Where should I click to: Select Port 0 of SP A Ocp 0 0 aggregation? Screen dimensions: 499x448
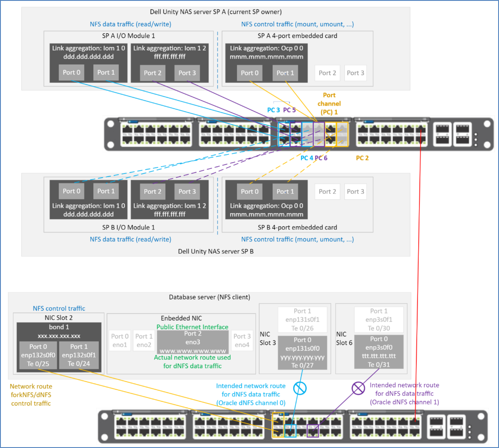pyautogui.click(x=249, y=73)
